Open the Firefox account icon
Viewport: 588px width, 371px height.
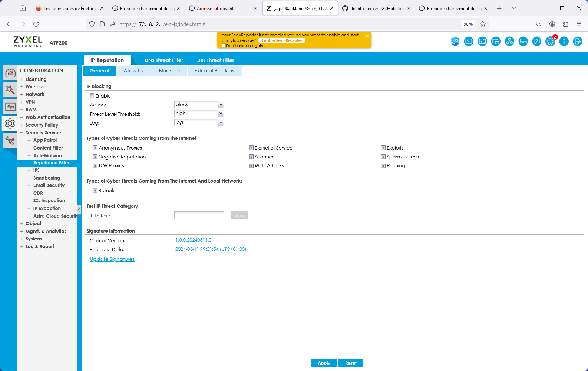tap(552, 24)
